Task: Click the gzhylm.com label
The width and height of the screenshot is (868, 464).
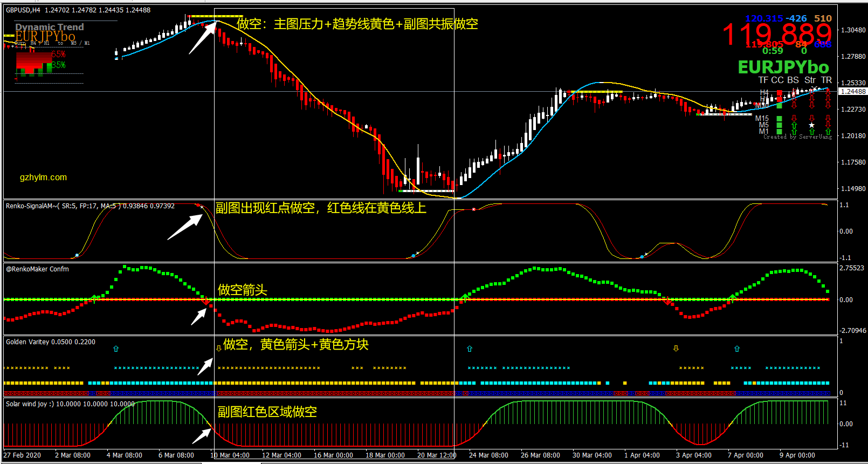Action: tap(43, 177)
